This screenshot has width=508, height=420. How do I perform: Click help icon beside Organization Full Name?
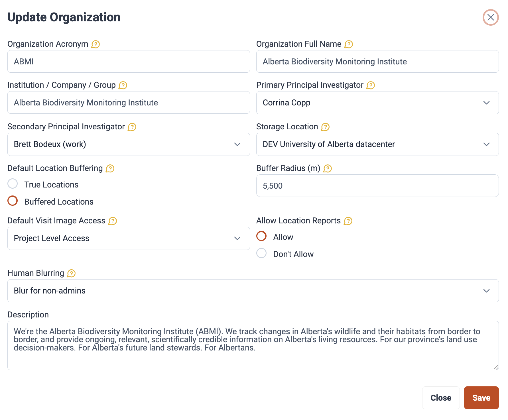(348, 44)
